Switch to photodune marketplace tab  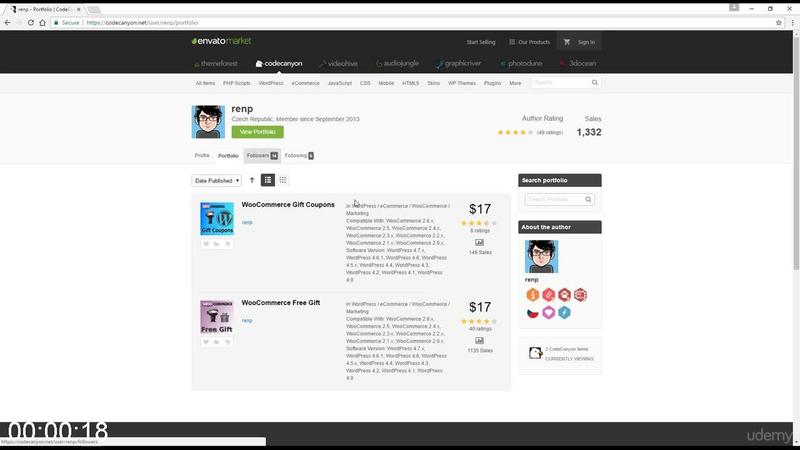[x=521, y=64]
